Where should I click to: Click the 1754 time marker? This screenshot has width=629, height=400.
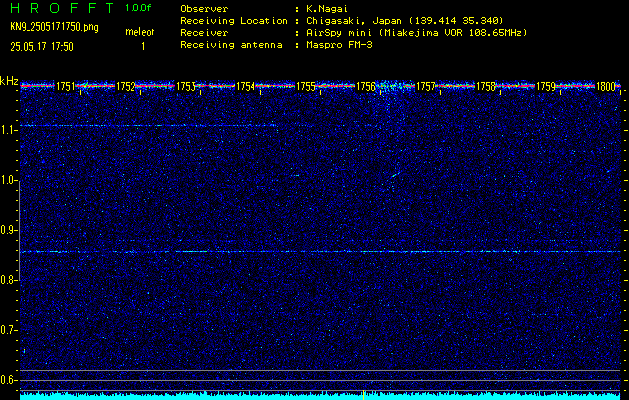tap(246, 86)
